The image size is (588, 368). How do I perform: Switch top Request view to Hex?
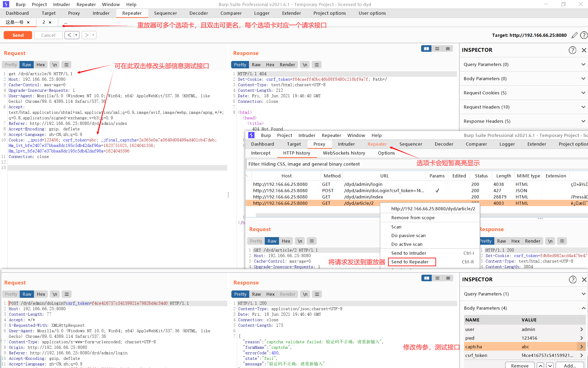click(x=41, y=65)
